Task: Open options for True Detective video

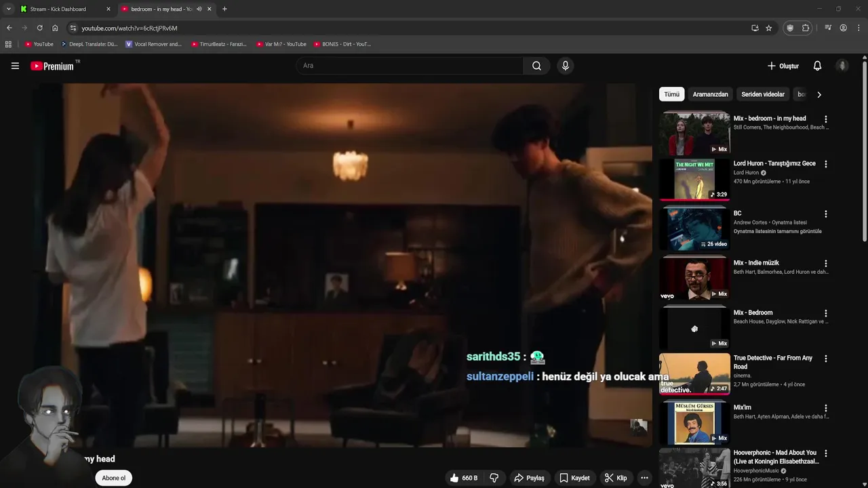Action: pos(825,359)
